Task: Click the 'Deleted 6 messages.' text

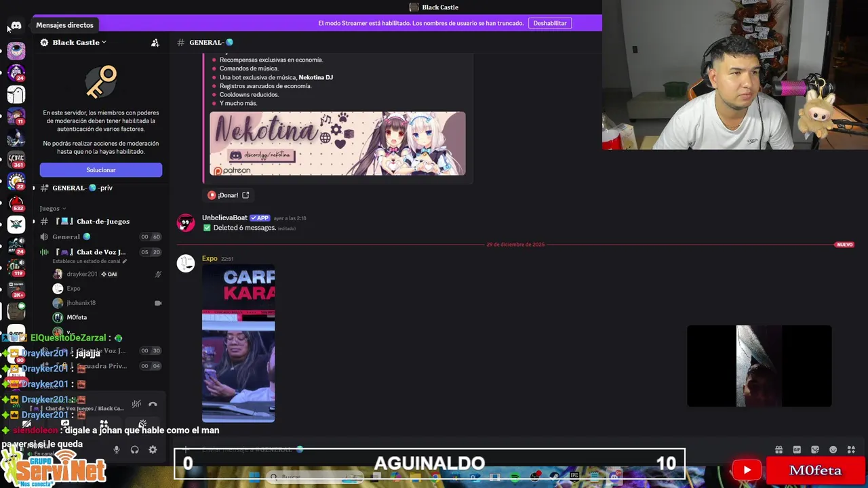Action: [x=245, y=228]
